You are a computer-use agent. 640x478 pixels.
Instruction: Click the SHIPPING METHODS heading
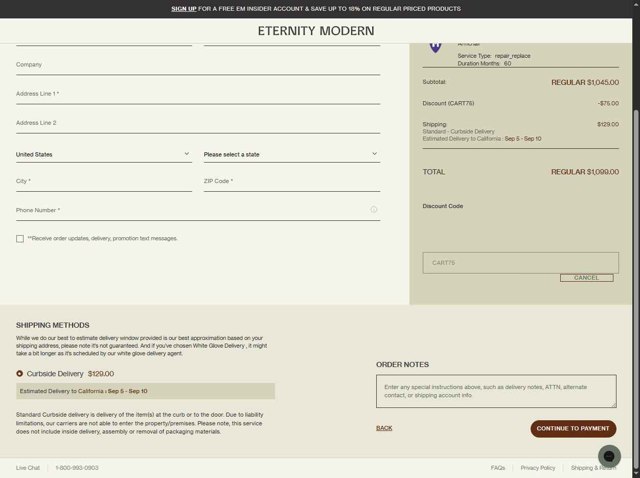tap(53, 325)
